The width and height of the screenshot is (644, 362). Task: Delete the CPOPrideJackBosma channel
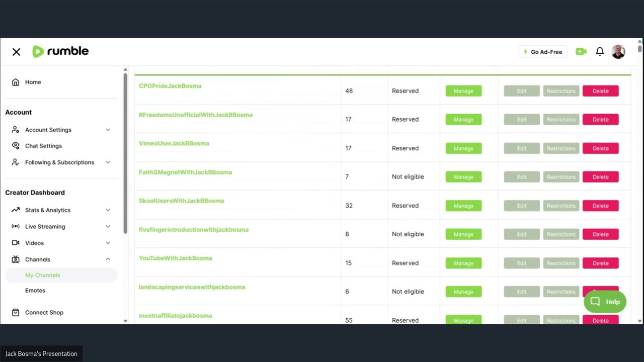pos(600,91)
